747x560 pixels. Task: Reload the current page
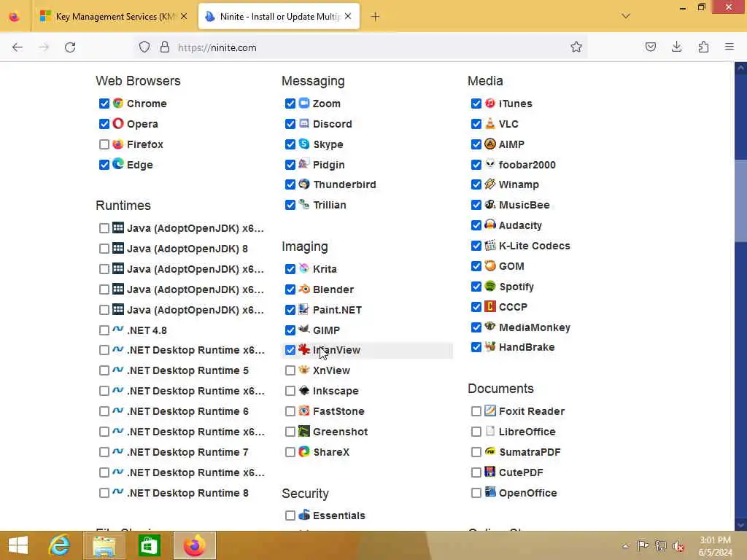[71, 47]
